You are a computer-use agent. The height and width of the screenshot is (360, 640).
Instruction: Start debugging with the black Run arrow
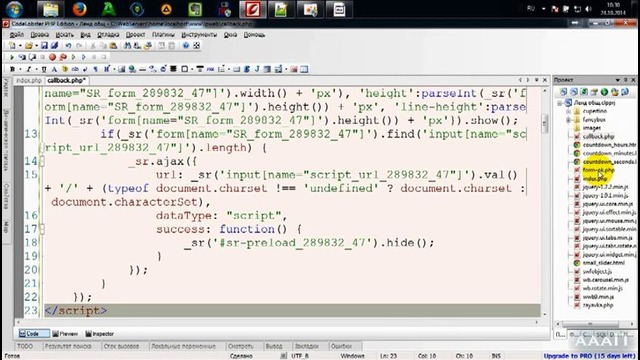click(12, 57)
